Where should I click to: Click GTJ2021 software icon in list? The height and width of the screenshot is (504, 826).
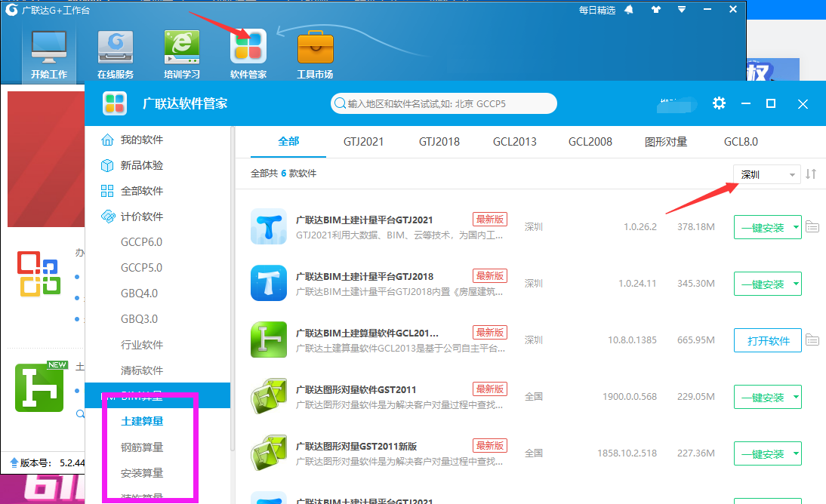269,226
